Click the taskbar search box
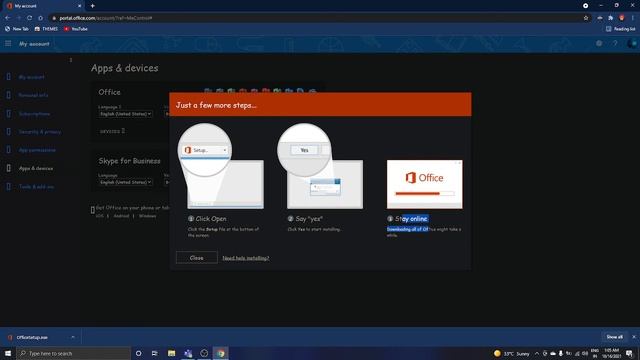The height and width of the screenshot is (360, 640). (x=73, y=353)
